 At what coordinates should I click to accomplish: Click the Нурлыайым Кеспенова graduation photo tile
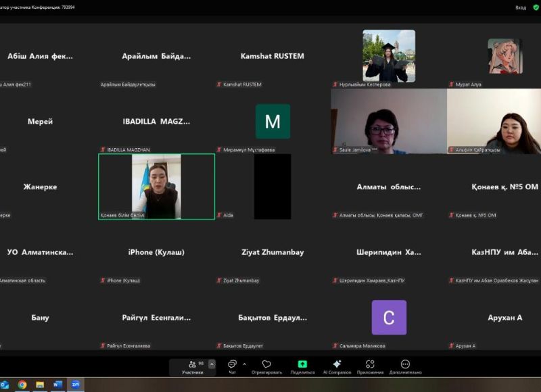tap(389, 55)
